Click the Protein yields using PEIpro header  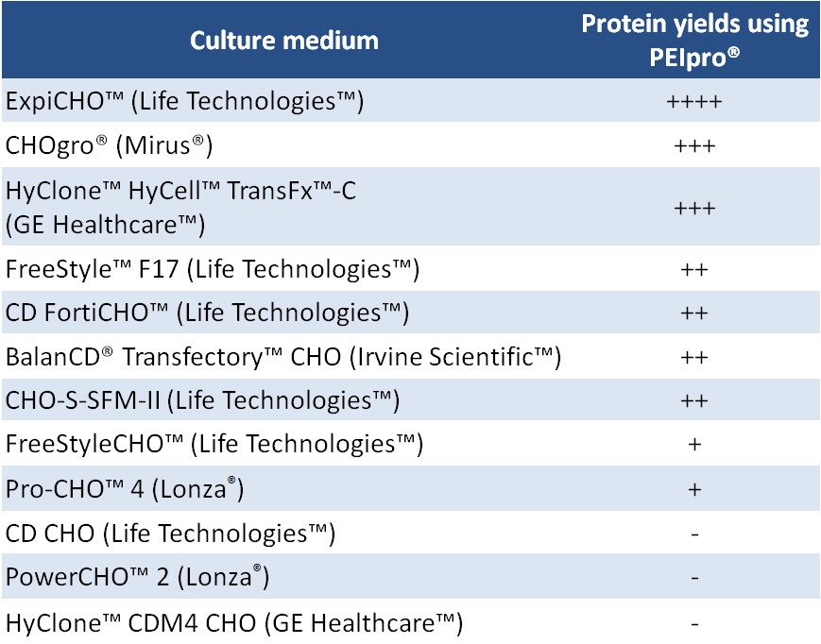tap(694, 40)
